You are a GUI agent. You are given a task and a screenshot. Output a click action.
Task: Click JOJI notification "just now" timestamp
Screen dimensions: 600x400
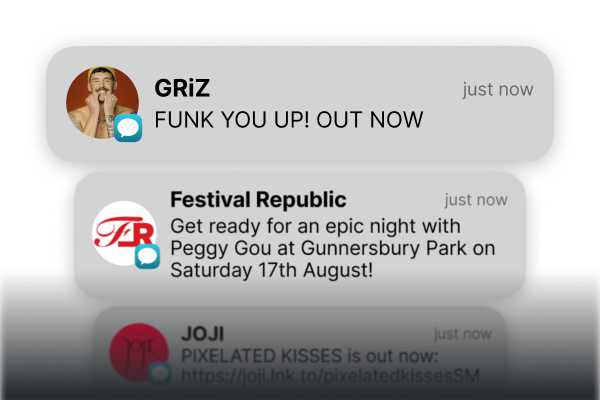tap(463, 334)
